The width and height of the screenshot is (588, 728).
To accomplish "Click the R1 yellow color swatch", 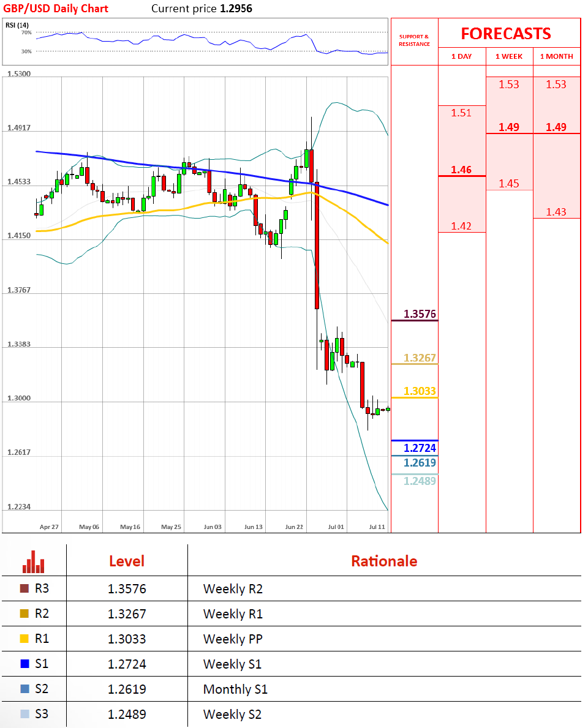I will [24, 639].
